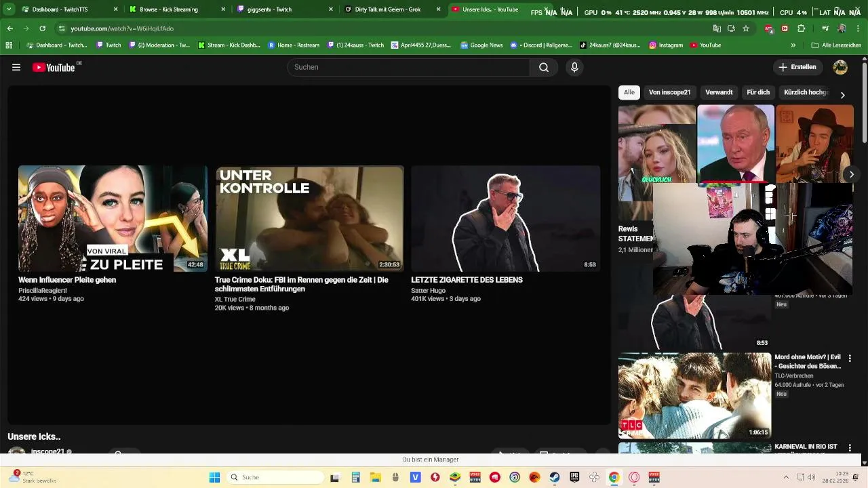Expand the tab search dropdown
Image resolution: width=868 pixels, height=488 pixels.
pyautogui.click(x=9, y=9)
